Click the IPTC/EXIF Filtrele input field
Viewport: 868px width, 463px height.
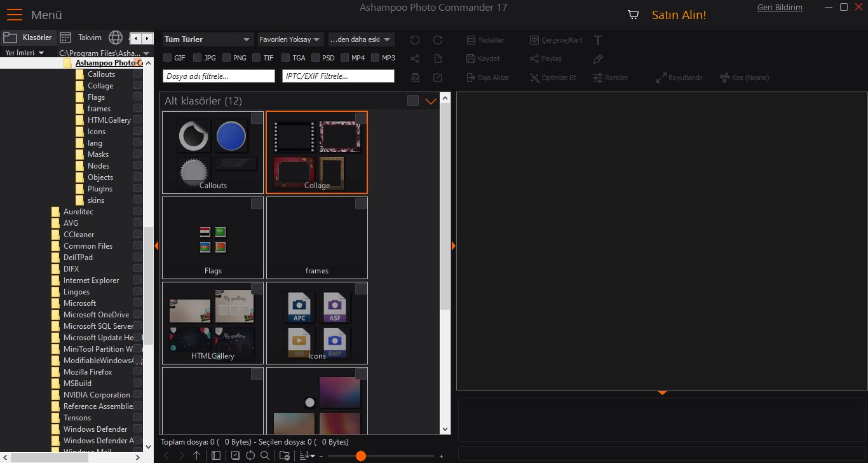339,76
